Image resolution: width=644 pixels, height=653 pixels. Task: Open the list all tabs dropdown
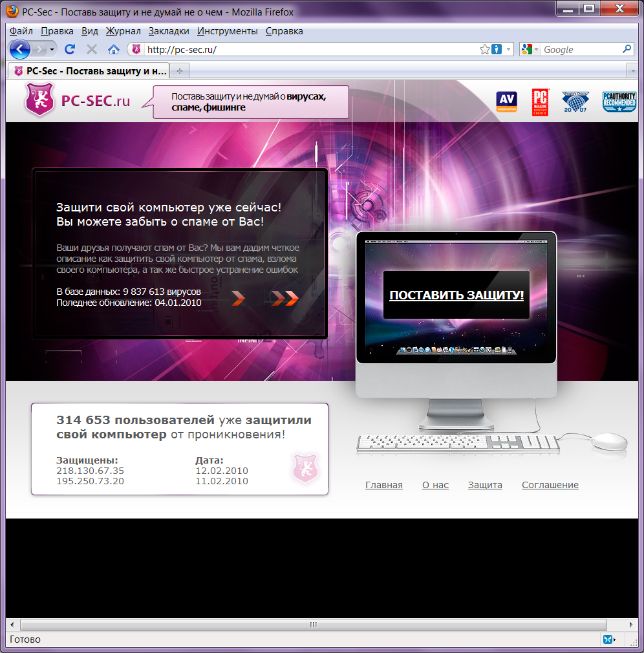(633, 71)
